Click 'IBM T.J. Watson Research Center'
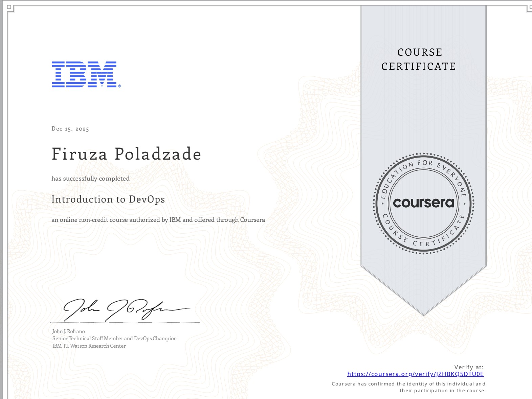The height and width of the screenshot is (399, 532). point(89,346)
